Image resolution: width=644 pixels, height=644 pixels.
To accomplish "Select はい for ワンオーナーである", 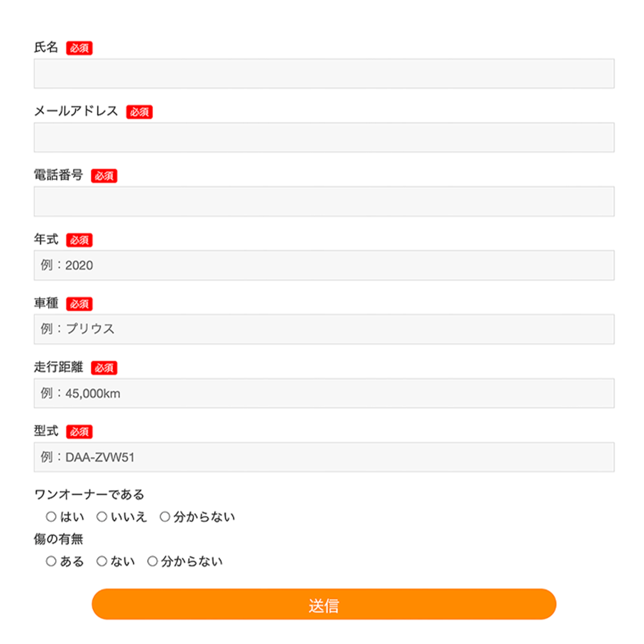I will (x=51, y=517).
